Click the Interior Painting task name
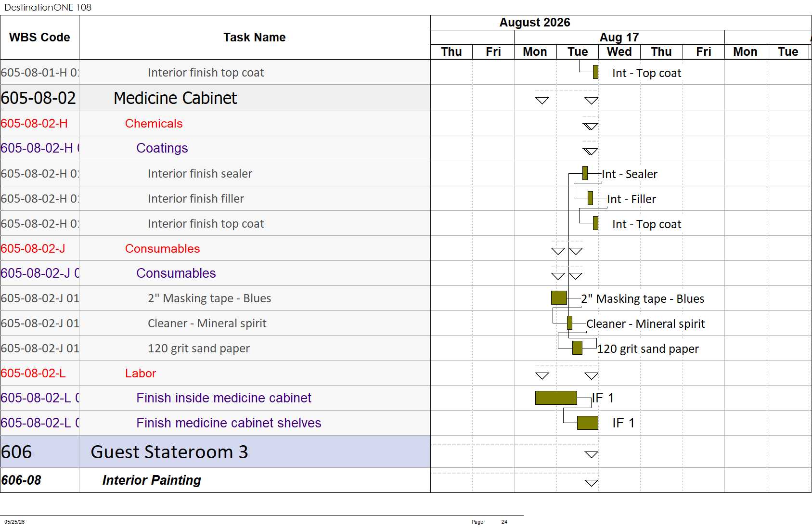 click(x=152, y=480)
